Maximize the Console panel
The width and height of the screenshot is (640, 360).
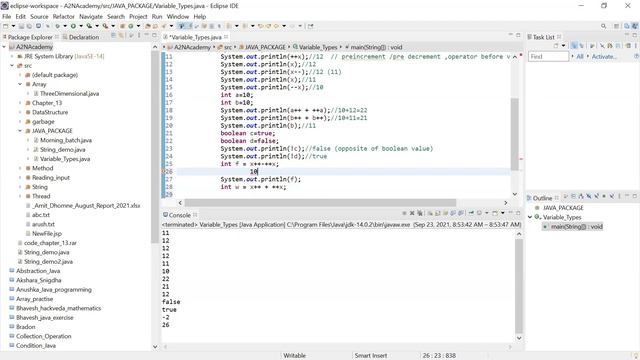[518, 213]
